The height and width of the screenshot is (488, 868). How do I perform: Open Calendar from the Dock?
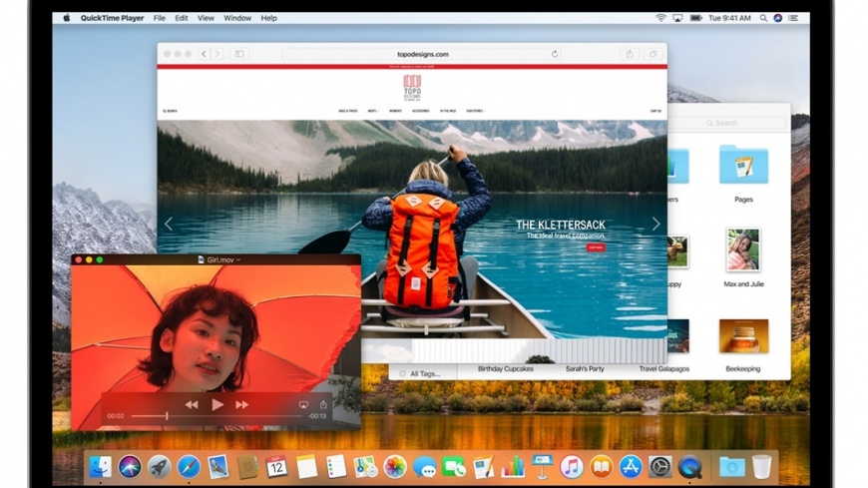click(276, 467)
